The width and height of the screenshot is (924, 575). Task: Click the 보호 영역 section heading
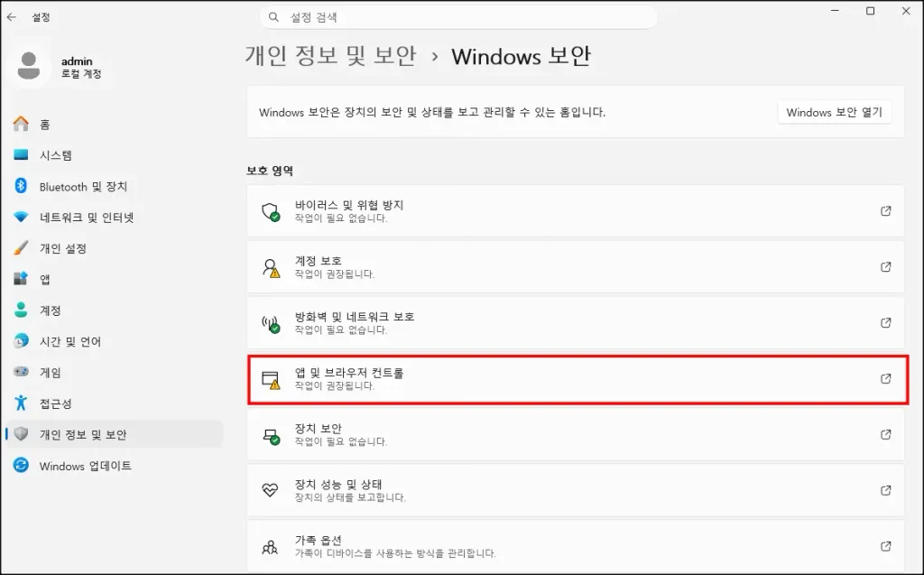pos(270,171)
